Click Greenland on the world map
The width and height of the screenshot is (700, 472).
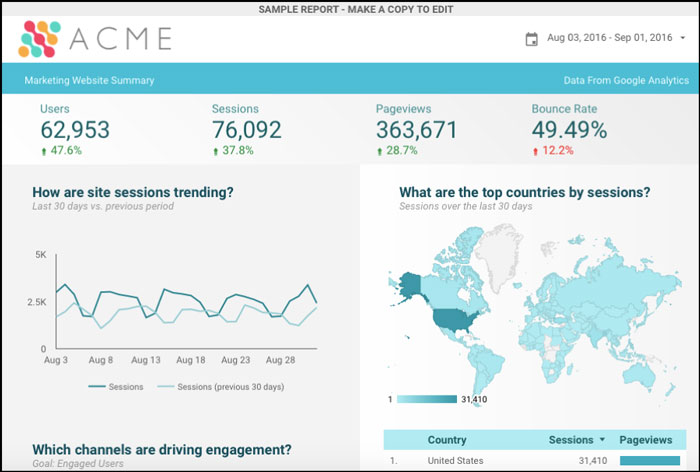pyautogui.click(x=499, y=255)
